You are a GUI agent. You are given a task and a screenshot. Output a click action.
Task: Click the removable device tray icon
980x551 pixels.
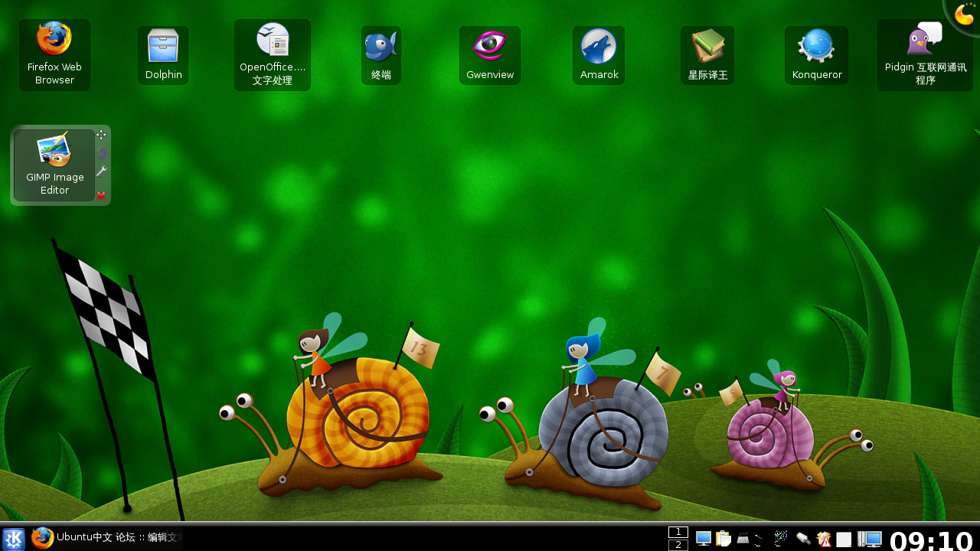(x=803, y=539)
